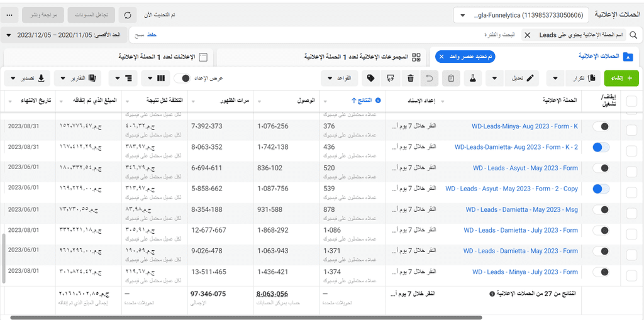Open dropdown arrow on تاريخ الانتهاء header

10,101
